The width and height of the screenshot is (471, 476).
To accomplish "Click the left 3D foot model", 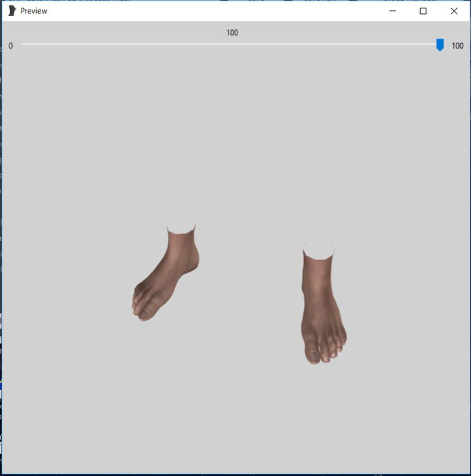I will tap(166, 267).
